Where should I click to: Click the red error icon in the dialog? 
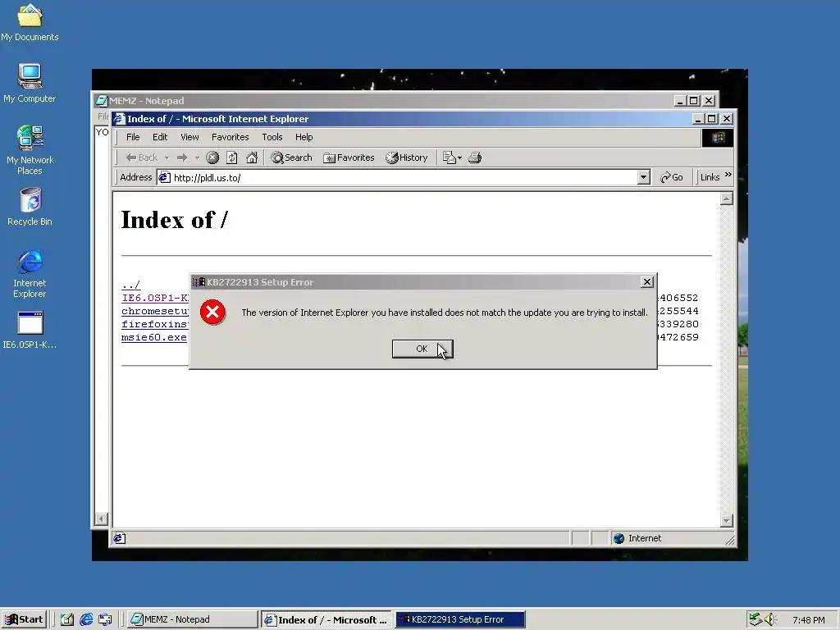coord(212,312)
